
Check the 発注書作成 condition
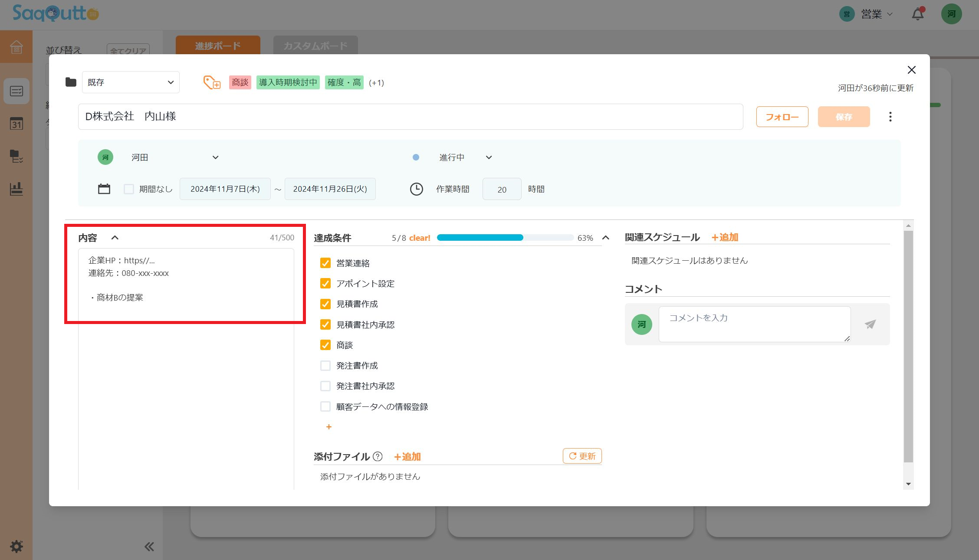click(x=325, y=365)
